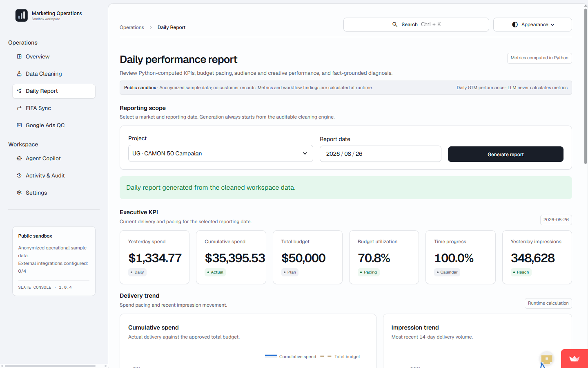
Task: Click the Data Cleaning broom icon
Action: pyautogui.click(x=19, y=74)
